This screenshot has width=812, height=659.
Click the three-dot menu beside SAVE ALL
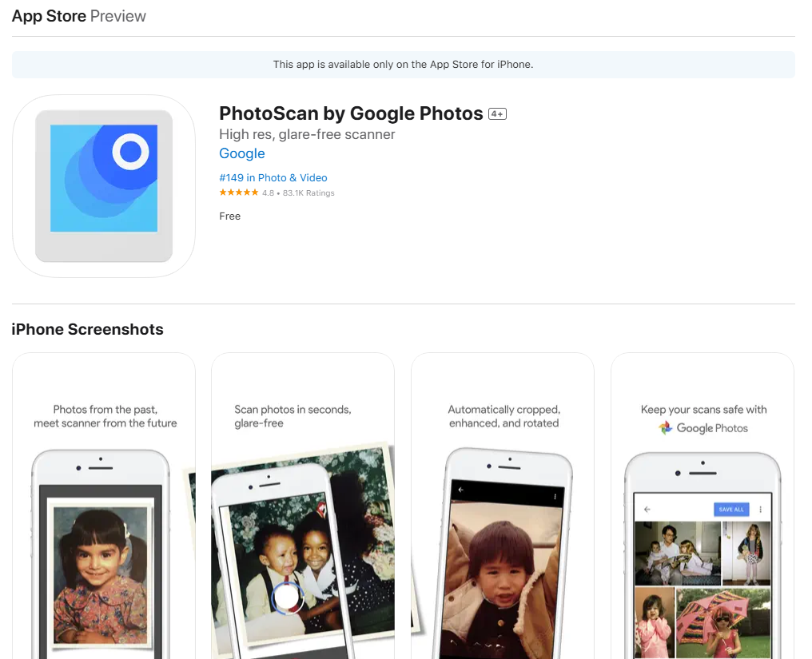coord(760,510)
